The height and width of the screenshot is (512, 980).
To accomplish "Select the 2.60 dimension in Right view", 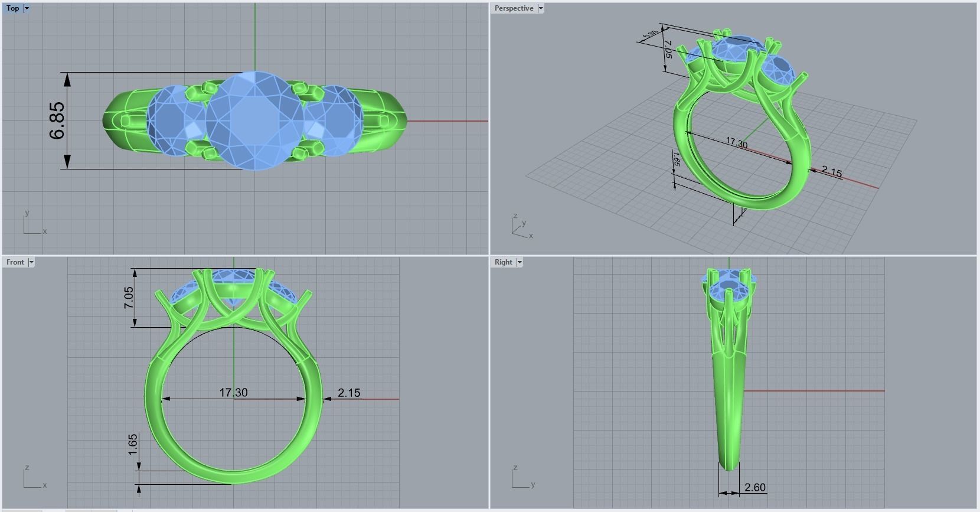I will click(x=754, y=487).
